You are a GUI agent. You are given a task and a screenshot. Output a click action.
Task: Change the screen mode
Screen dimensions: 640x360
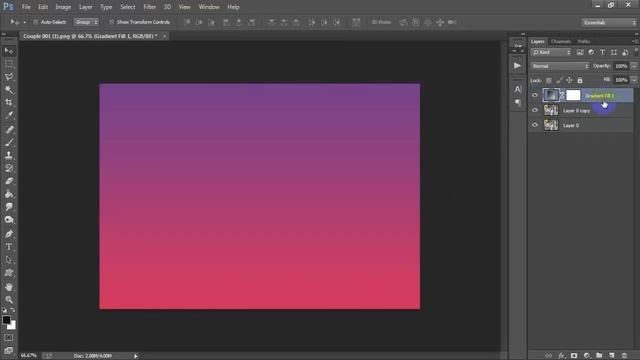click(9, 350)
